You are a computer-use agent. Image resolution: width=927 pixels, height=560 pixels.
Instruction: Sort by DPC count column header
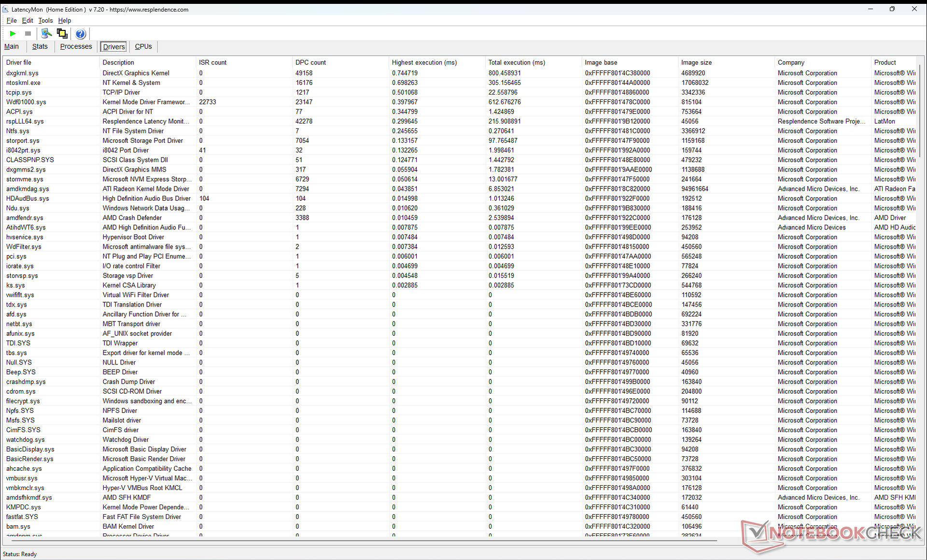tap(310, 62)
